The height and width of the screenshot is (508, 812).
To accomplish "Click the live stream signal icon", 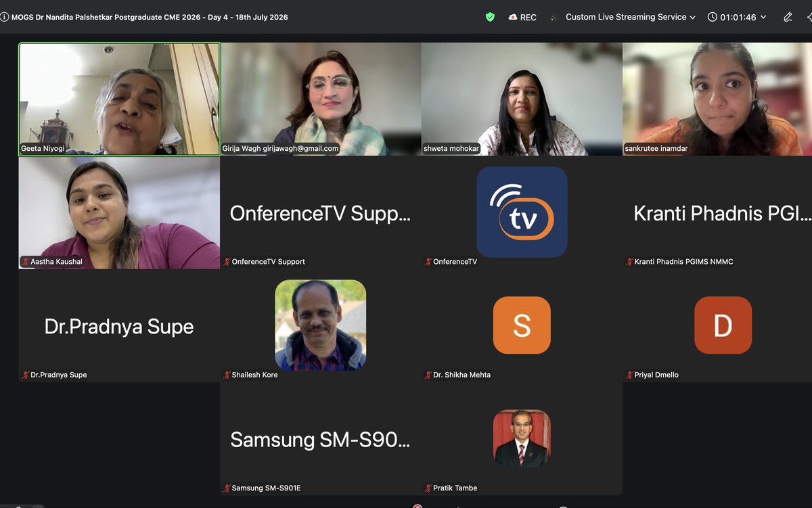I will pos(554,18).
